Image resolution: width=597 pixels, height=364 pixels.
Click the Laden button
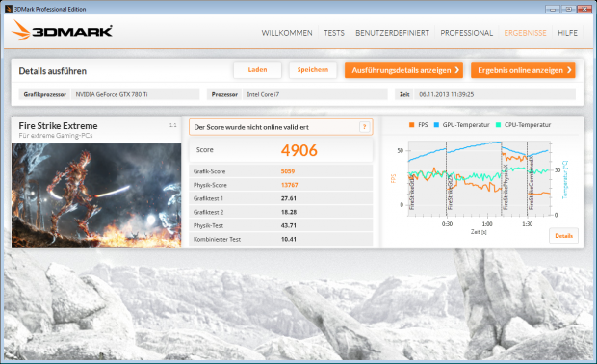[257, 70]
